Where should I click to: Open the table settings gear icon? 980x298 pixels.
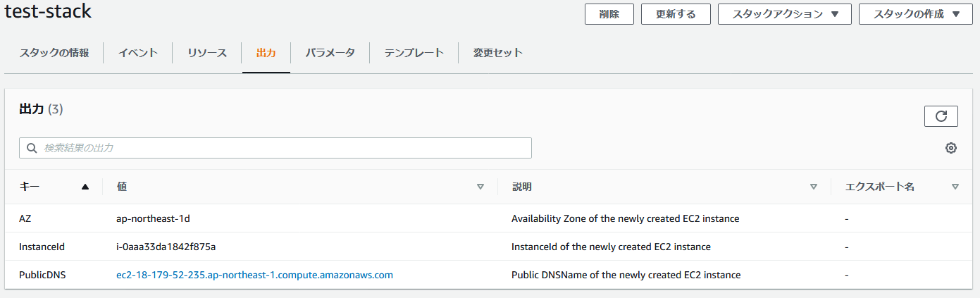tap(950, 148)
